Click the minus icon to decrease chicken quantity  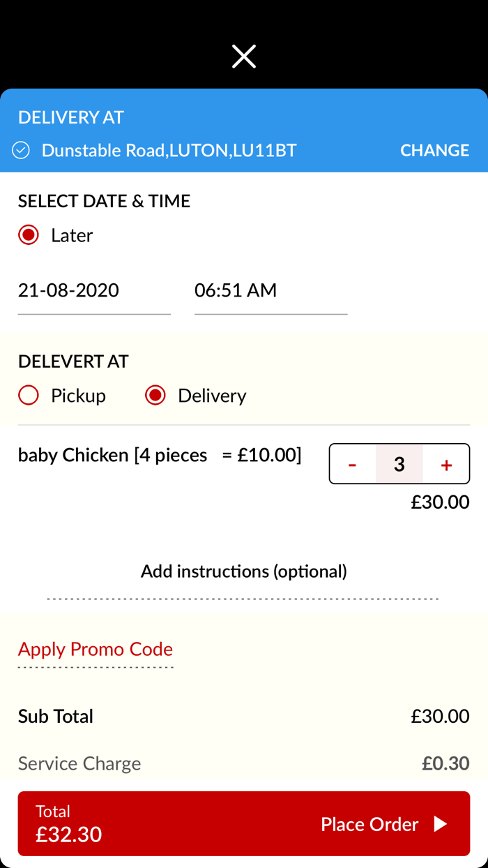353,463
